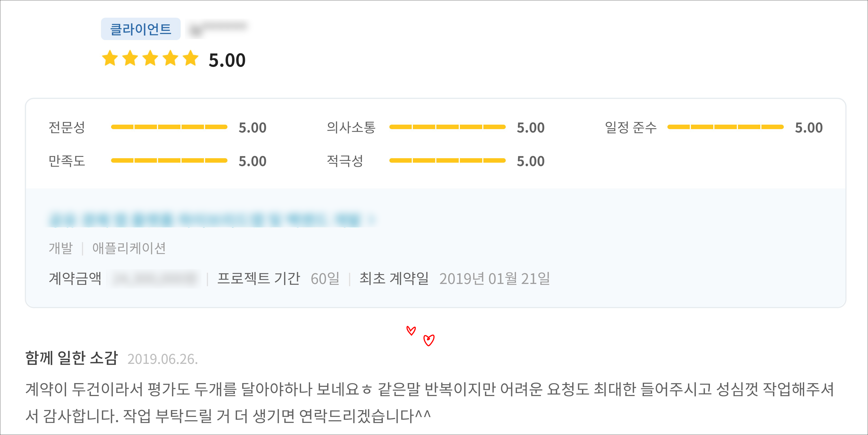Image resolution: width=868 pixels, height=435 pixels.
Task: Click the right red heart doodle
Action: click(x=429, y=340)
